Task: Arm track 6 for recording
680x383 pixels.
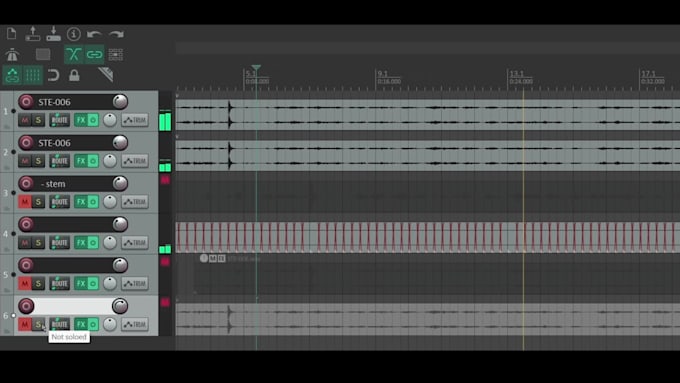Action: pos(26,306)
